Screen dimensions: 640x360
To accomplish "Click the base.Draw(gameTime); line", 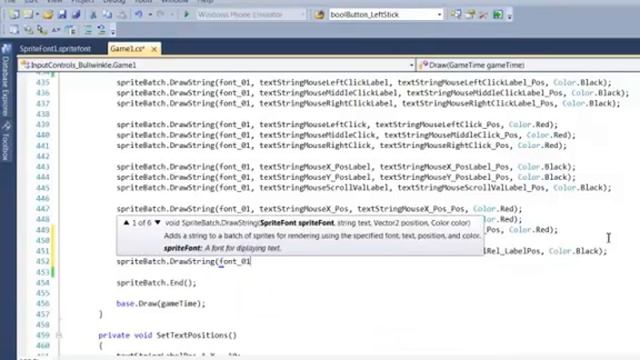I will point(161,304).
